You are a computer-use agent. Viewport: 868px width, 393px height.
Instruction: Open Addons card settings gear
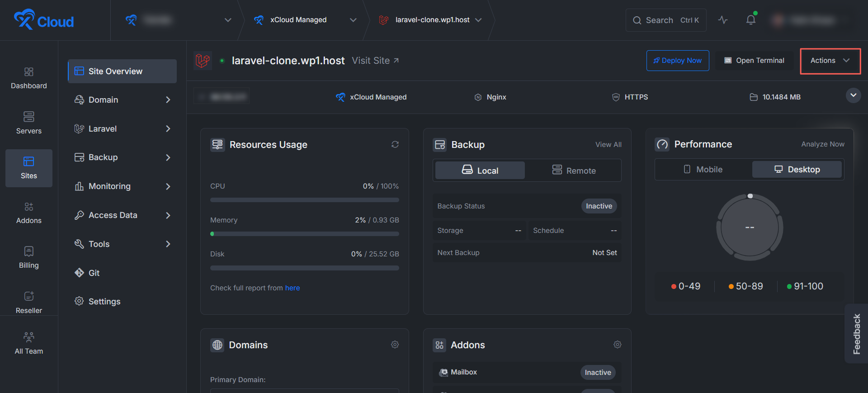[618, 345]
